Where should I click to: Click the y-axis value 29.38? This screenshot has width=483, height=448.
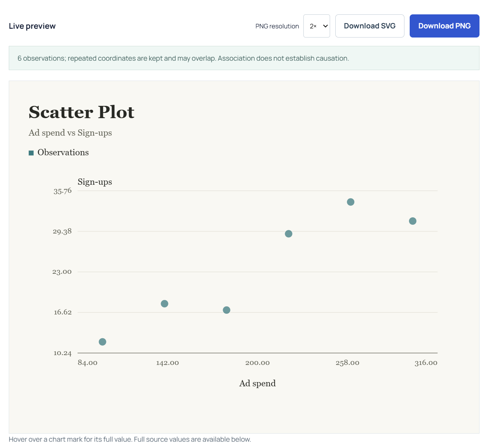click(62, 231)
